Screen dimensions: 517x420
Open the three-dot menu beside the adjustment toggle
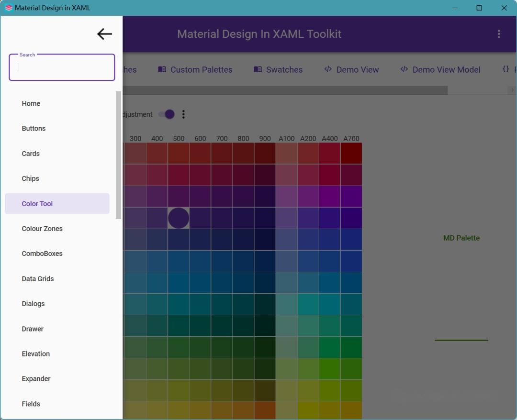pyautogui.click(x=183, y=114)
